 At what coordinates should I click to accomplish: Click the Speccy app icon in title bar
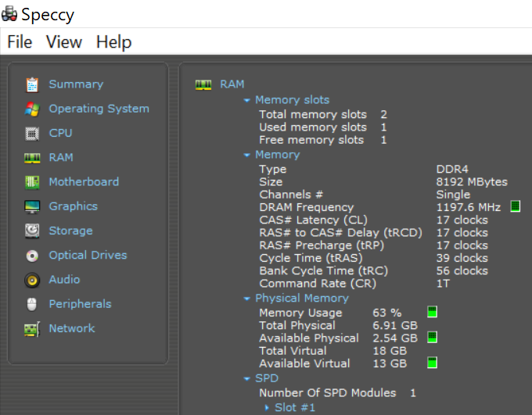click(9, 14)
